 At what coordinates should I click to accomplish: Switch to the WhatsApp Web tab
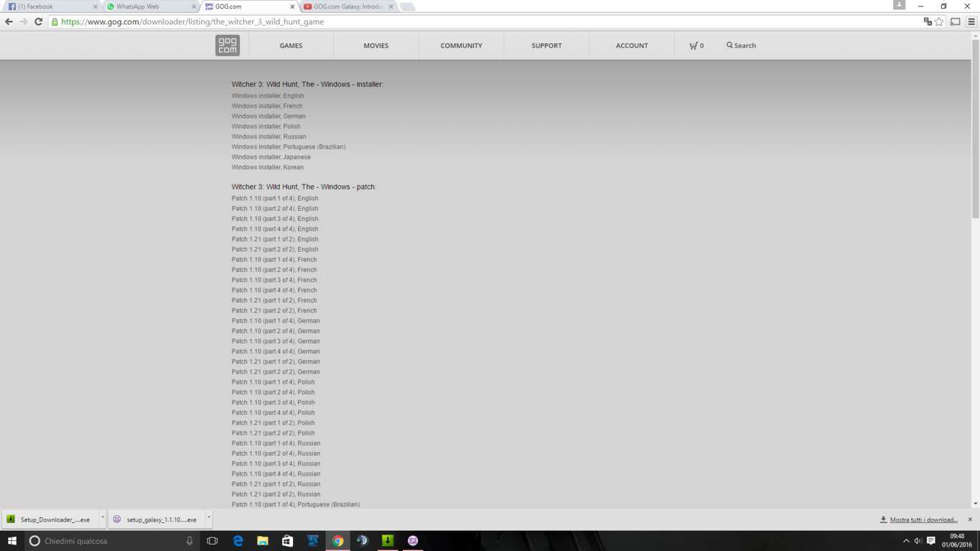click(149, 6)
